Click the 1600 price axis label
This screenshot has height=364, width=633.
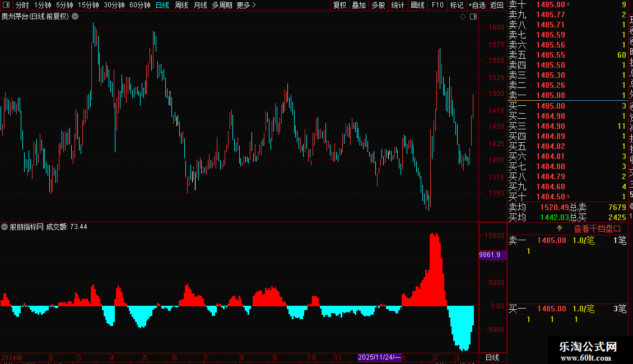(x=496, y=27)
